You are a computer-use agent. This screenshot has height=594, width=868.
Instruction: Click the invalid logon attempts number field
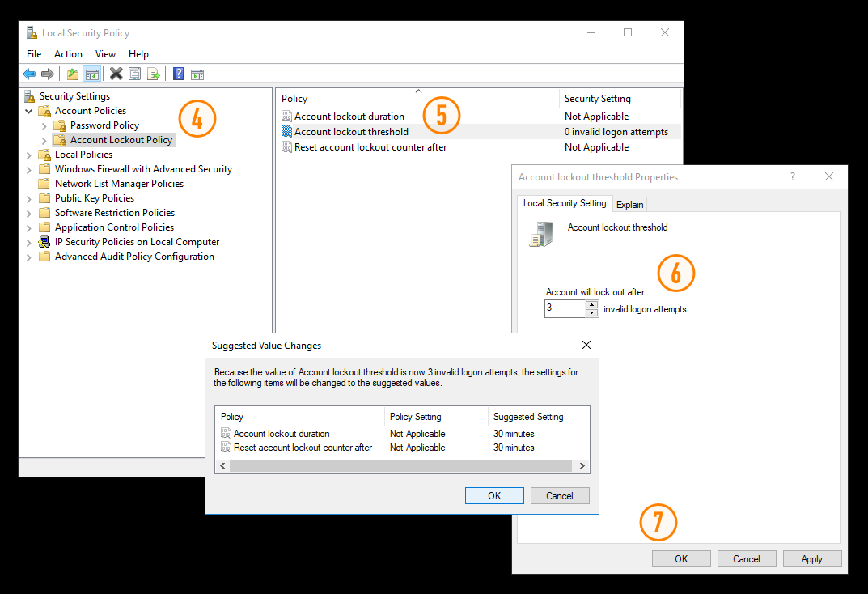coord(565,308)
